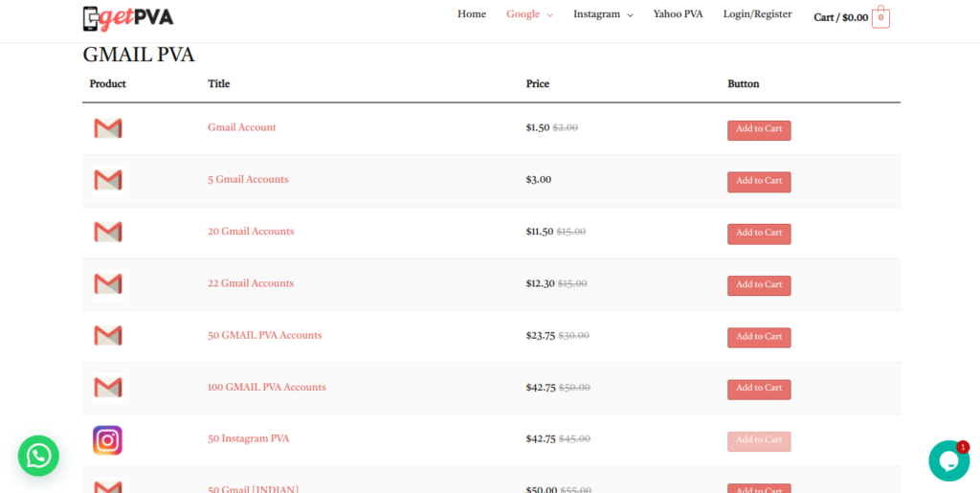Screen dimensions: 980x493
Task: Click the struck-through $2.00 price
Action: pos(566,127)
